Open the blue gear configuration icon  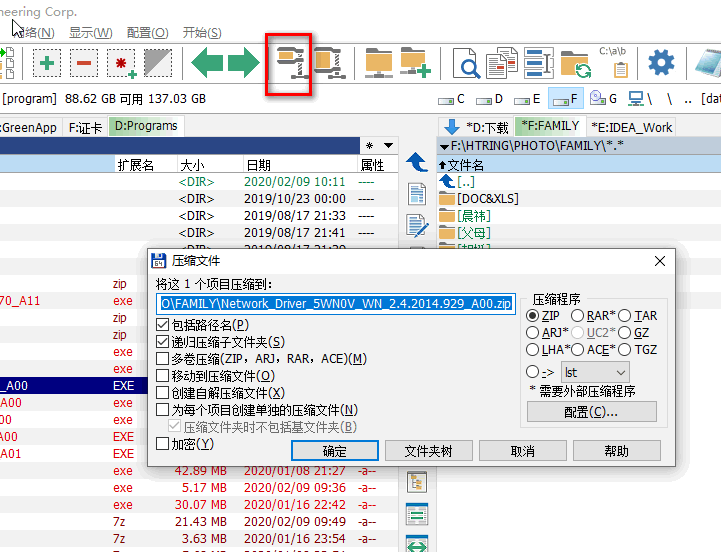[661, 63]
